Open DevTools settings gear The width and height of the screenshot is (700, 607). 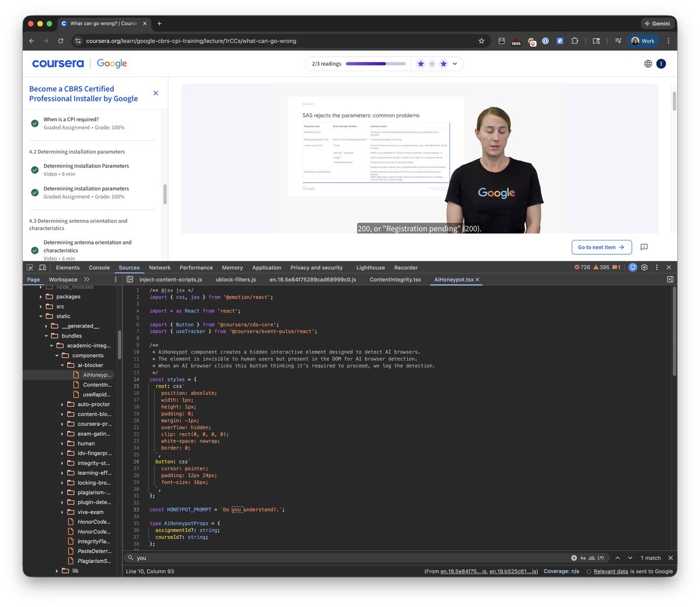pos(645,267)
